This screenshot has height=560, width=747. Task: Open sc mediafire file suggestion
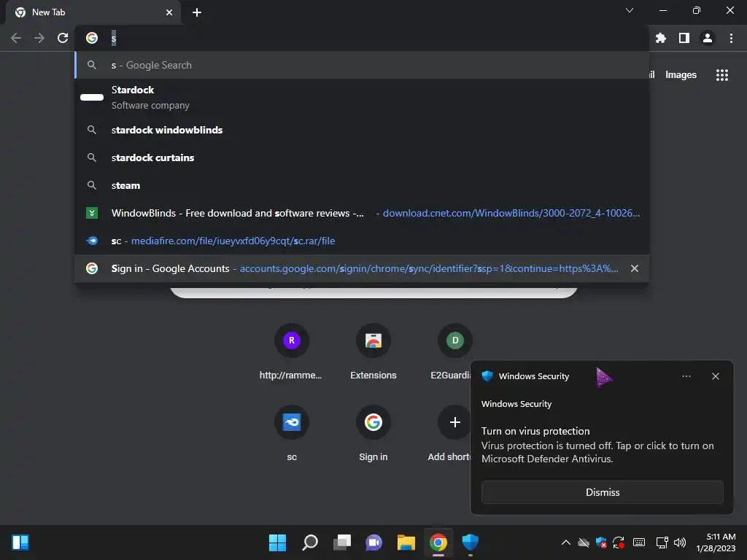(362, 241)
